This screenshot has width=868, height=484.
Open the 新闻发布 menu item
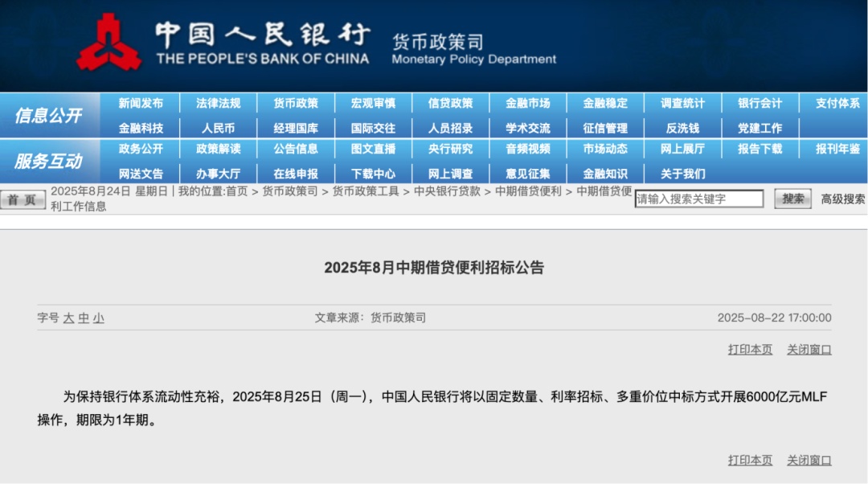point(141,104)
